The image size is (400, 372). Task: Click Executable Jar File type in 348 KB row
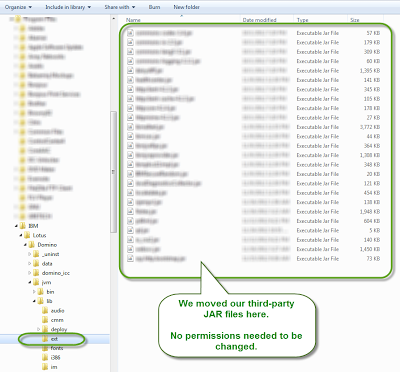point(318,165)
